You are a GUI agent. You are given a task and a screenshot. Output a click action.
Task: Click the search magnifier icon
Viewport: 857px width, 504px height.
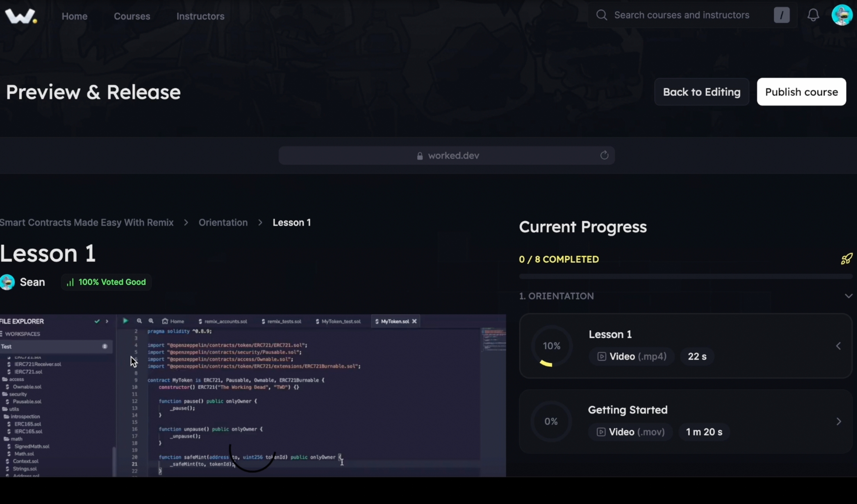tap(601, 15)
